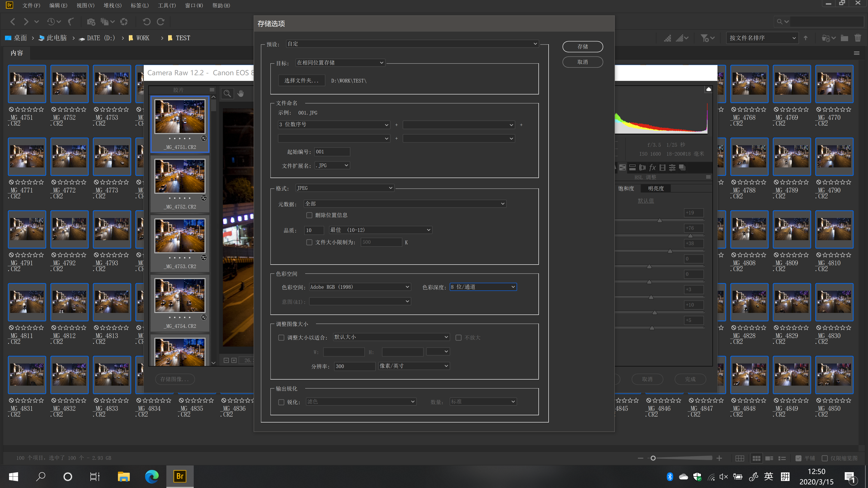The height and width of the screenshot is (488, 868).
Task: Switch to grid view icon in status bar
Action: [x=740, y=458]
